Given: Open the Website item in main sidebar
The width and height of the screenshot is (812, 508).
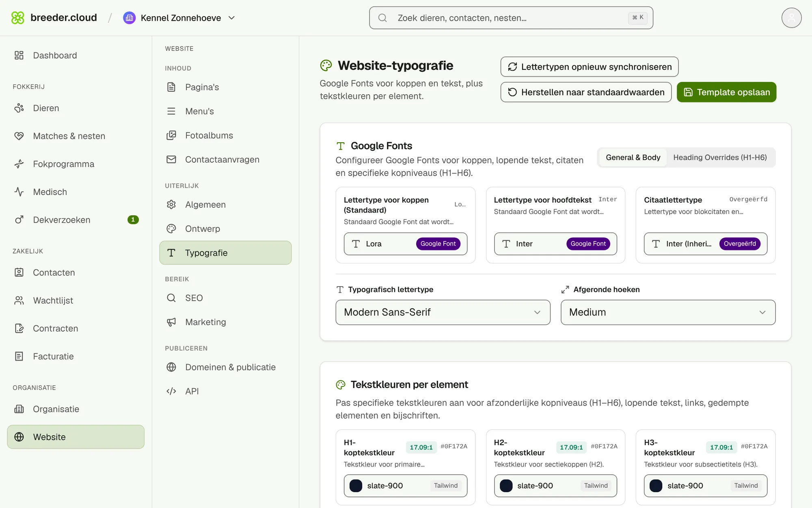Looking at the screenshot, I should tap(76, 437).
